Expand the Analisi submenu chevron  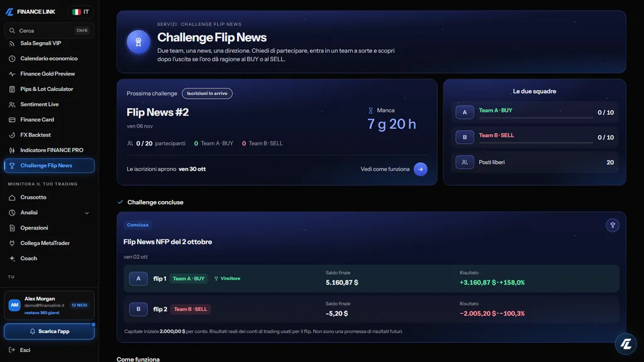click(x=87, y=213)
